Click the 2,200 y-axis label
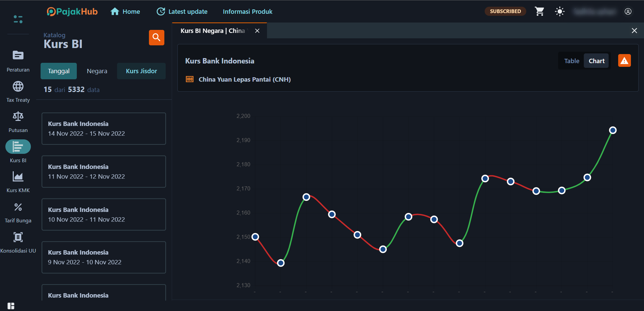This screenshot has height=311, width=644. coord(243,116)
